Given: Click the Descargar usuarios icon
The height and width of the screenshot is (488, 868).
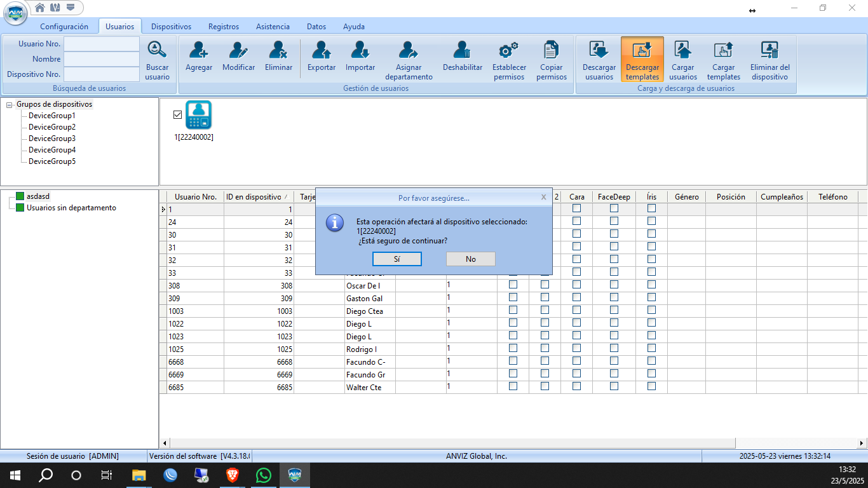Looking at the screenshot, I should 599,50.
